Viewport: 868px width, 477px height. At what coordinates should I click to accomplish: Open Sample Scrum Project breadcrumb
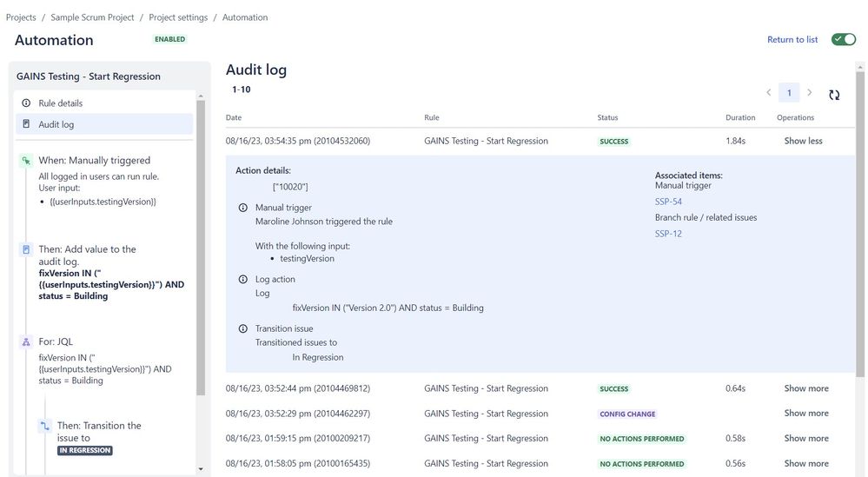click(x=92, y=17)
